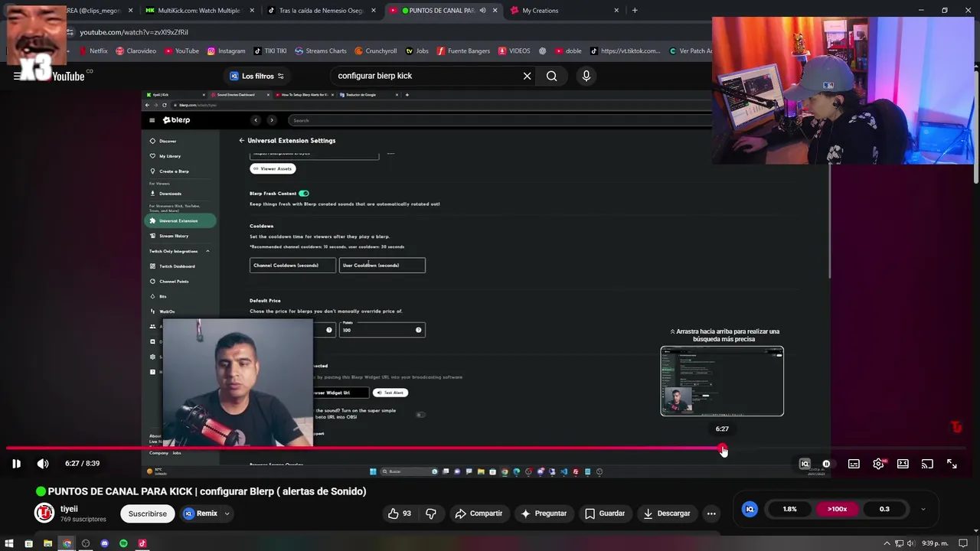Click the Remix button

point(201,514)
